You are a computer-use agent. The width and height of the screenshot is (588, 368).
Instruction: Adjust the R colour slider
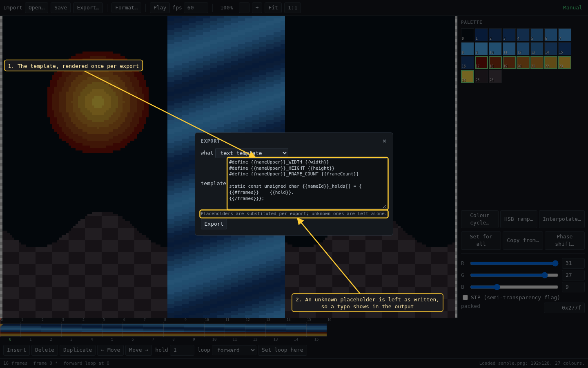[x=514, y=263]
